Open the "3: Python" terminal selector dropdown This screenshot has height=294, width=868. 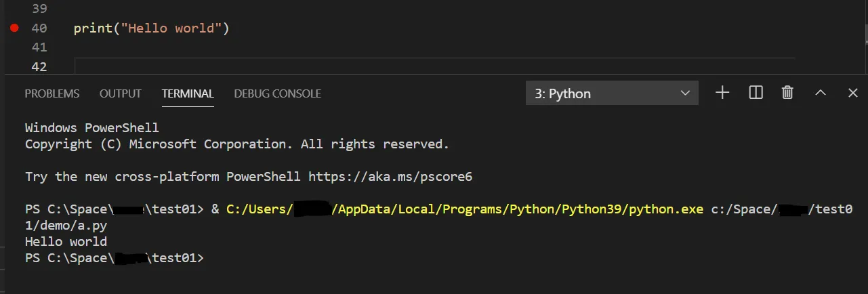(611, 93)
